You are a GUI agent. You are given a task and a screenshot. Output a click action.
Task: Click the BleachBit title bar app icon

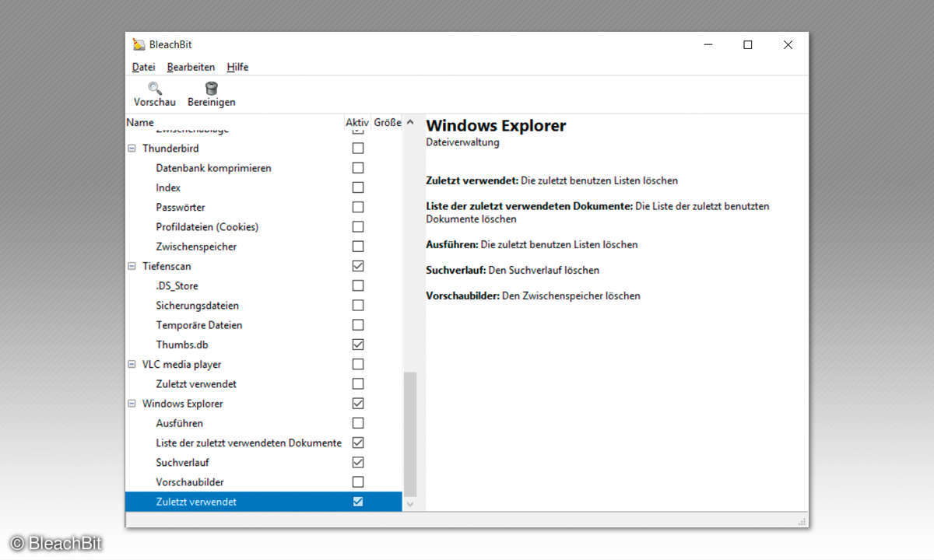tap(139, 44)
